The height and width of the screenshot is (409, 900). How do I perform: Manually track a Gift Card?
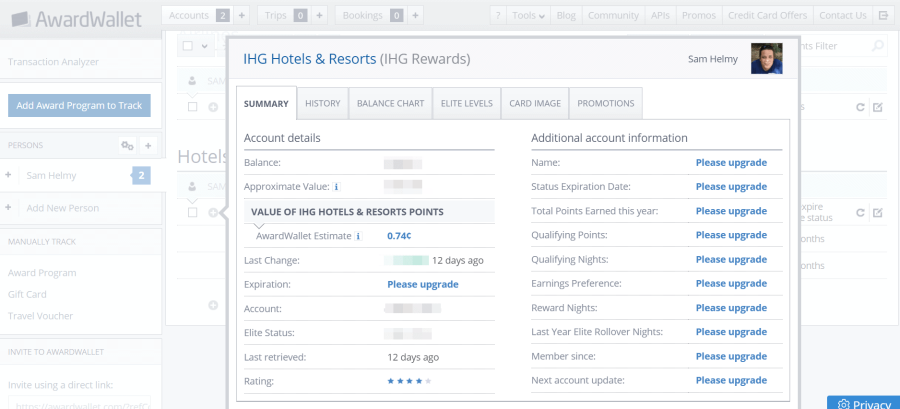pos(27,294)
